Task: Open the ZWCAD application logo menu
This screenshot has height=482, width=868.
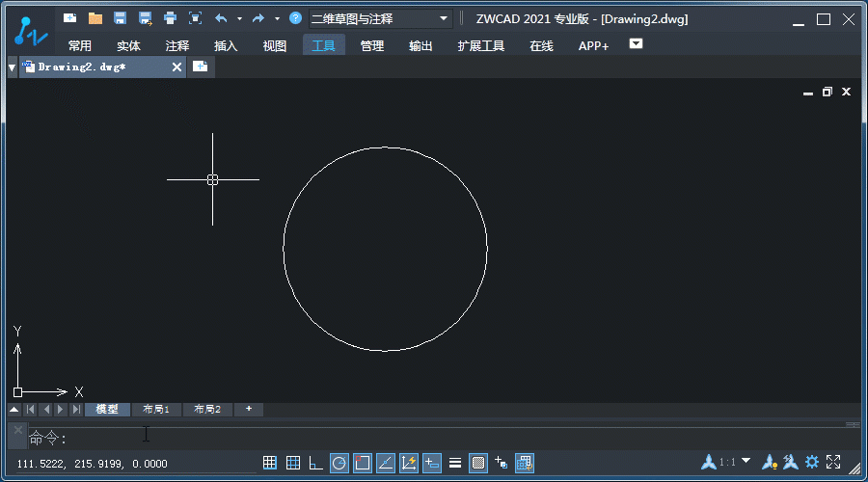Action: coord(31,32)
